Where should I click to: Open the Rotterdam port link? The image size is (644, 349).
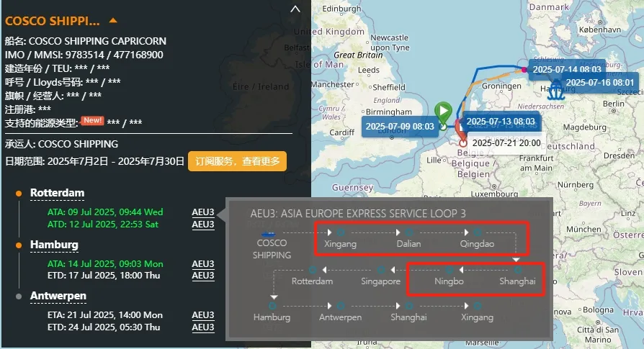(57, 193)
